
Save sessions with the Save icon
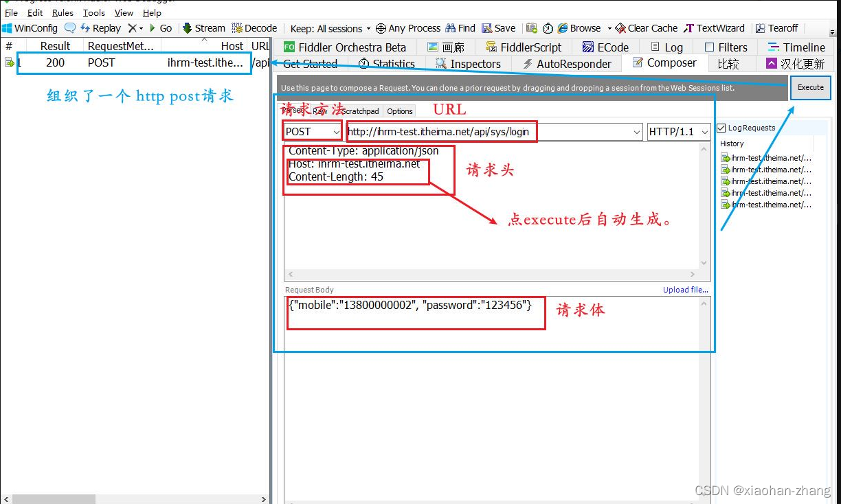coord(499,28)
